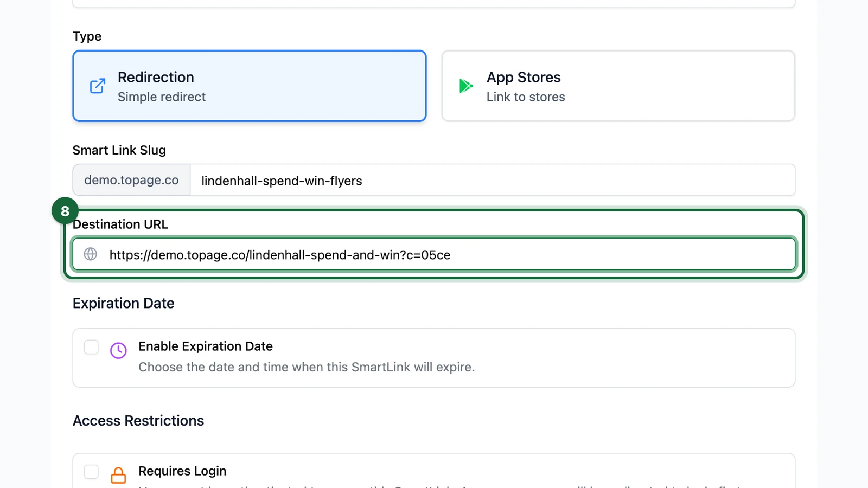Tick the Enable Expiration Date checkbox
The image size is (868, 488).
point(91,347)
